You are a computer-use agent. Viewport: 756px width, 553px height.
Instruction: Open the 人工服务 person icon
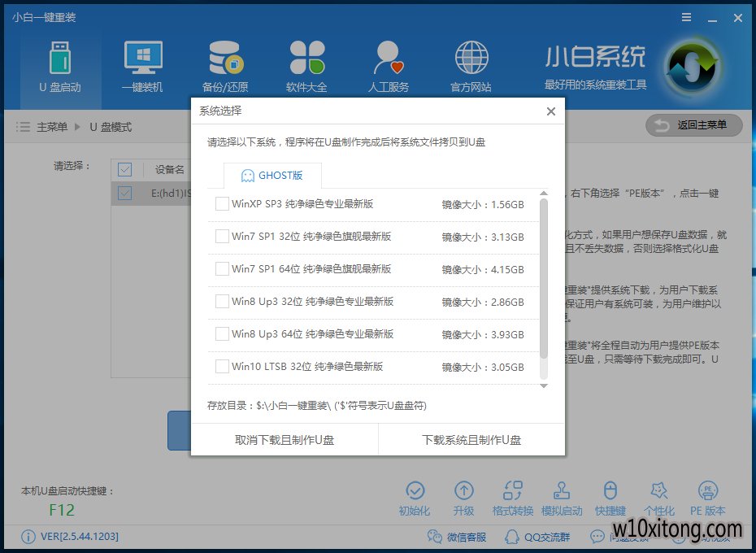click(x=389, y=58)
